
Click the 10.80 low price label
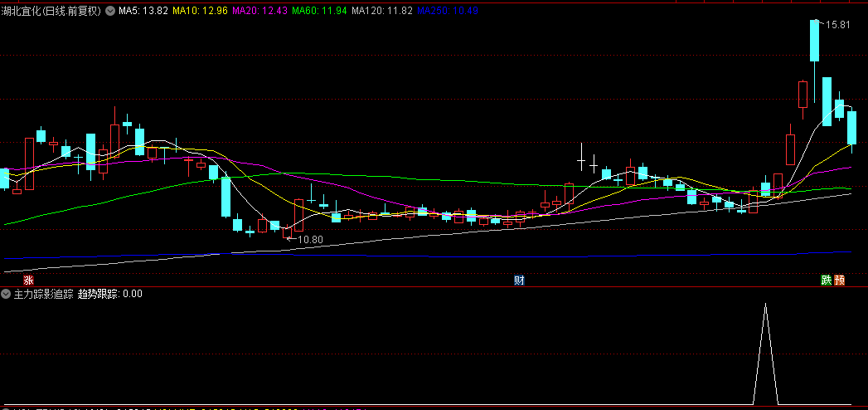pos(311,240)
